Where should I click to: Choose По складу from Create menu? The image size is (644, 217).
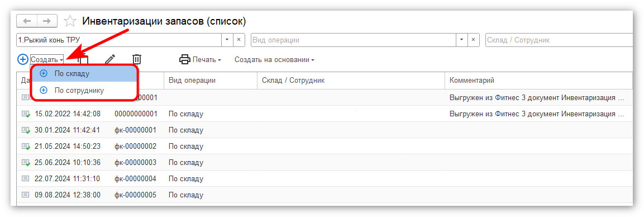(x=84, y=74)
